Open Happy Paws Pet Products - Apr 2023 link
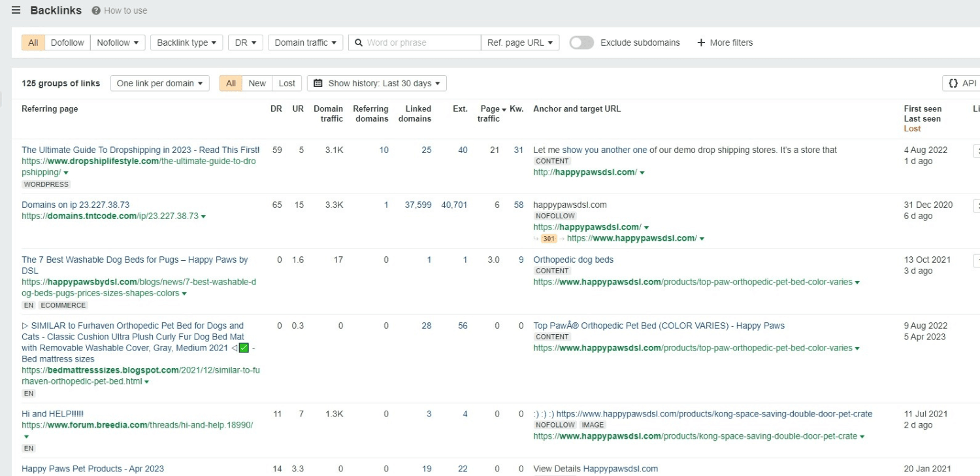The width and height of the screenshot is (980, 476). point(93,469)
